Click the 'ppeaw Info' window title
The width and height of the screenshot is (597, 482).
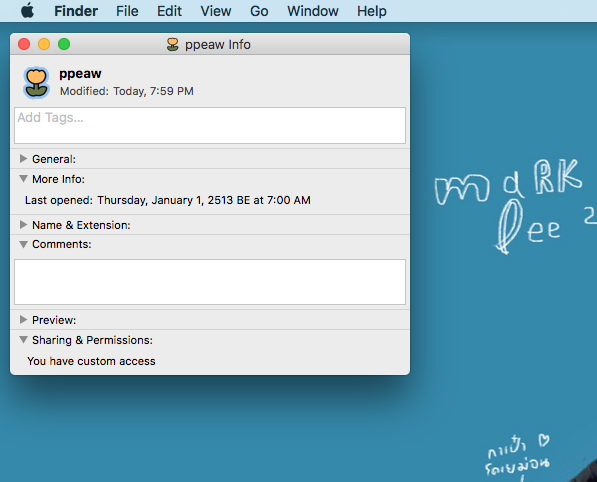218,45
